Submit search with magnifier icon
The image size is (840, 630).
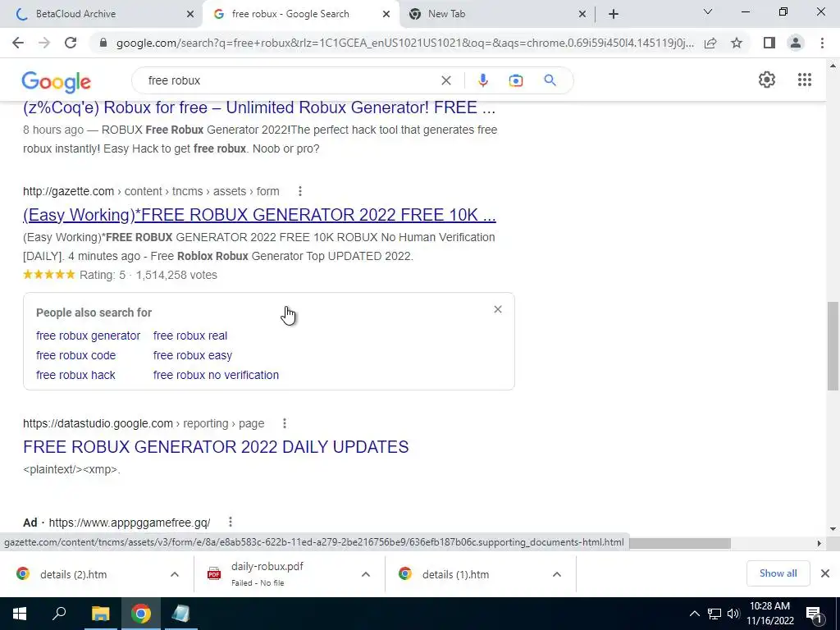pyautogui.click(x=550, y=80)
